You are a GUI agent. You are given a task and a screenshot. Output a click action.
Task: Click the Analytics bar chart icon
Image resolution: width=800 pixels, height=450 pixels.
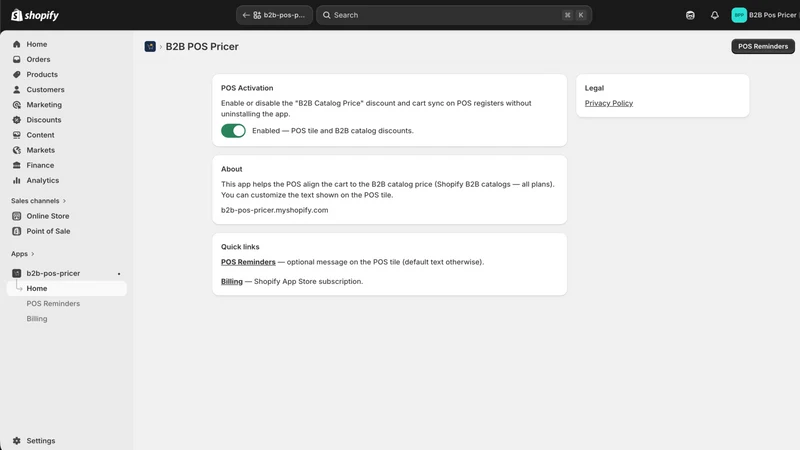point(17,181)
